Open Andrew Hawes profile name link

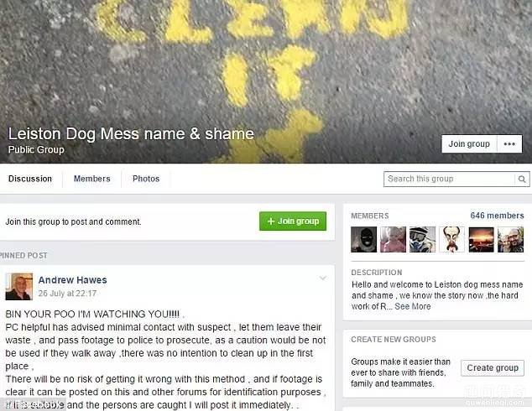(73, 280)
